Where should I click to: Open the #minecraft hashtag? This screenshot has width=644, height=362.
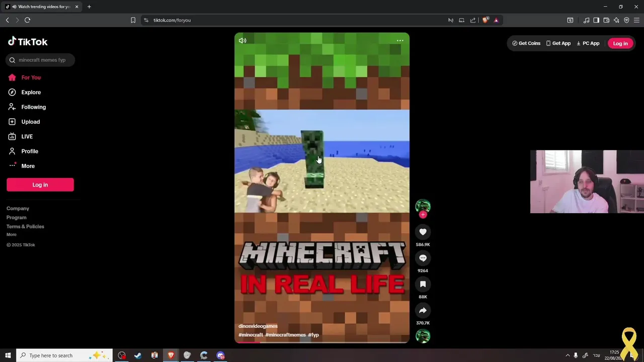pos(251,335)
